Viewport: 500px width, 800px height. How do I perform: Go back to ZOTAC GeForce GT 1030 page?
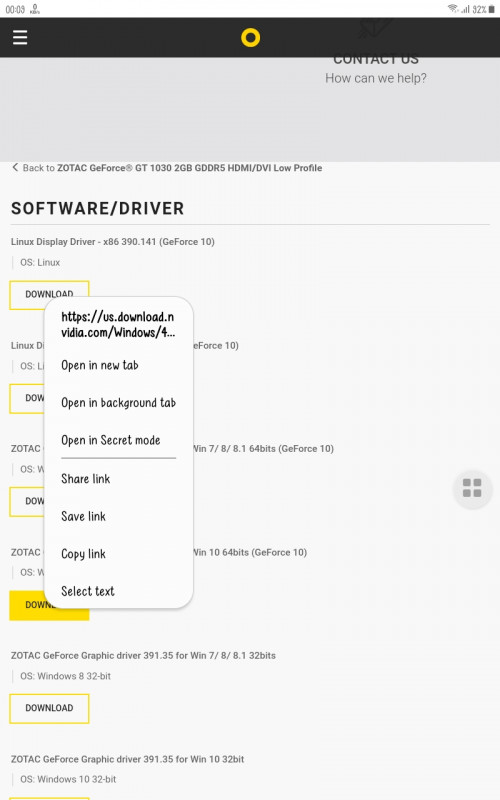pyautogui.click(x=172, y=168)
